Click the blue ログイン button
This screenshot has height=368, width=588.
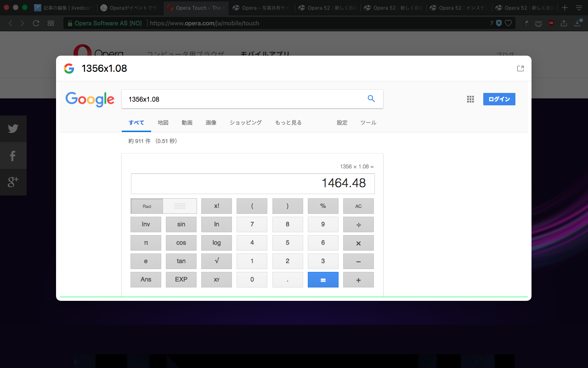pyautogui.click(x=499, y=99)
